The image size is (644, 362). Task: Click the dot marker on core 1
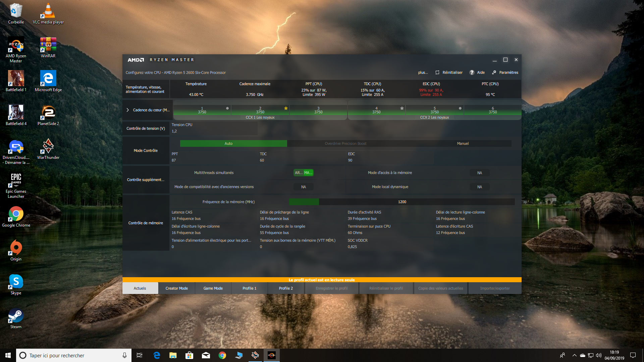click(x=227, y=108)
